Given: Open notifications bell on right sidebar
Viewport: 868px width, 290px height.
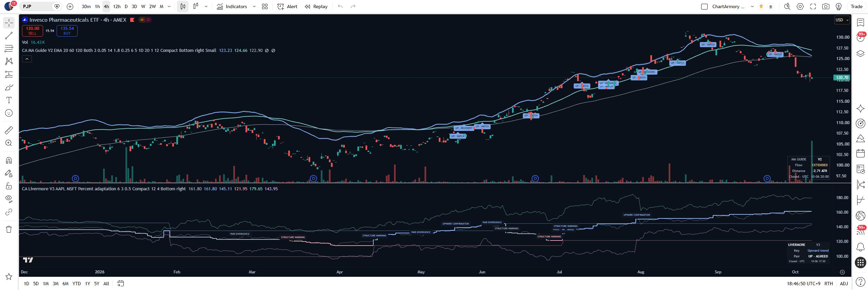Looking at the screenshot, I should click(x=861, y=247).
